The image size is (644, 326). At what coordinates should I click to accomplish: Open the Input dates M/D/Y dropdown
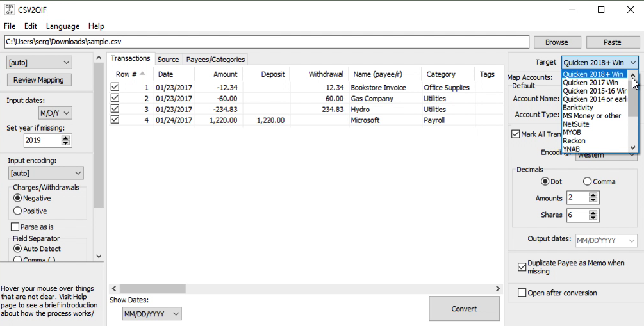(x=55, y=113)
